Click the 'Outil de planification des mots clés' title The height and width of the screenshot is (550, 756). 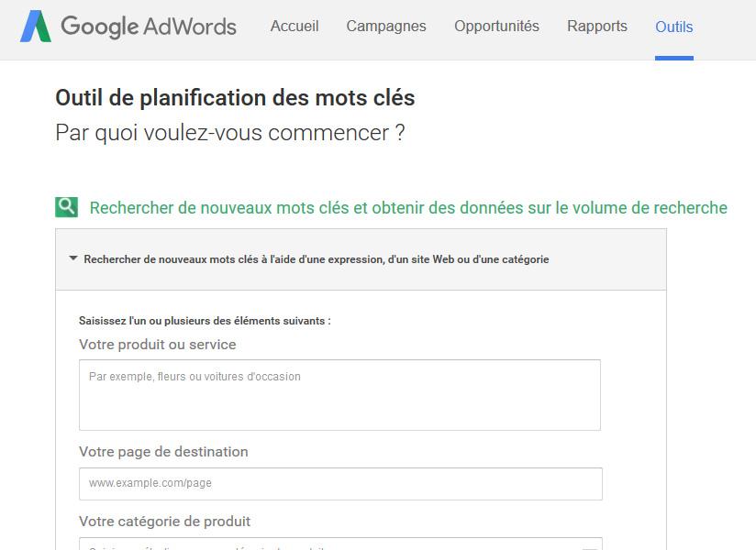click(235, 98)
